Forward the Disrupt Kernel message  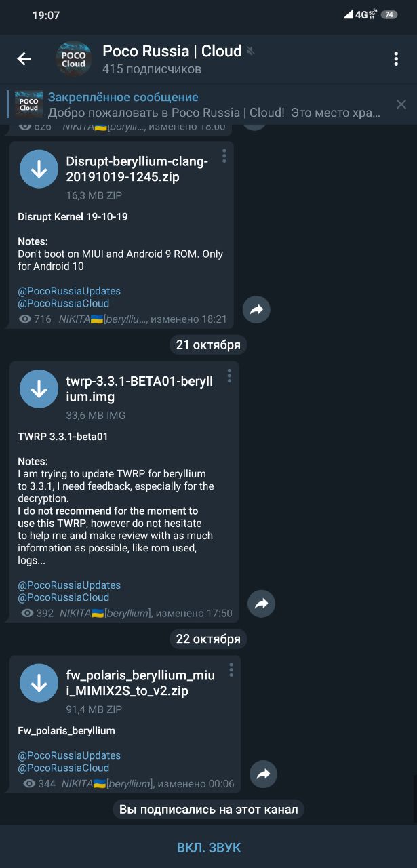coord(256,309)
